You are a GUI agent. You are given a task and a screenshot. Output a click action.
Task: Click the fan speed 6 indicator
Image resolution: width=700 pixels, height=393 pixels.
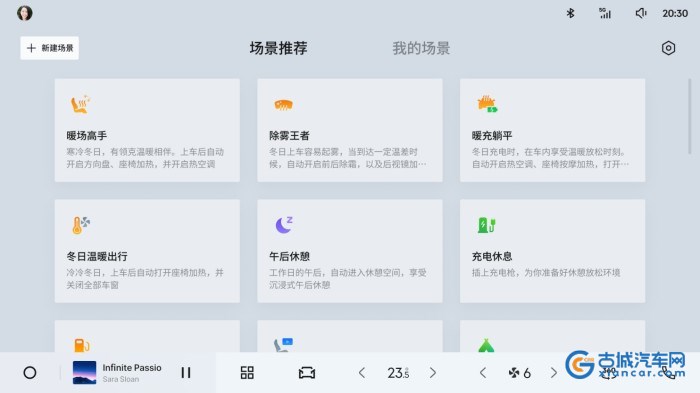pos(520,372)
